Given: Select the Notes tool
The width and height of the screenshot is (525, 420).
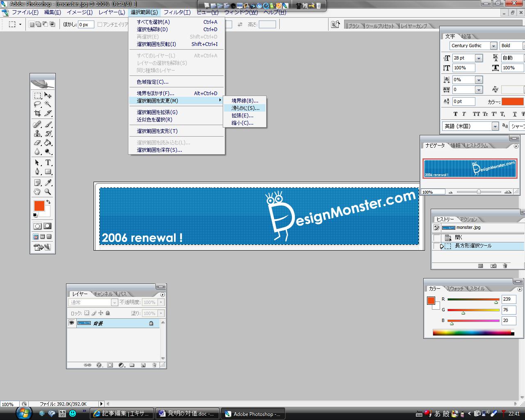Looking at the screenshot, I should [37, 183].
